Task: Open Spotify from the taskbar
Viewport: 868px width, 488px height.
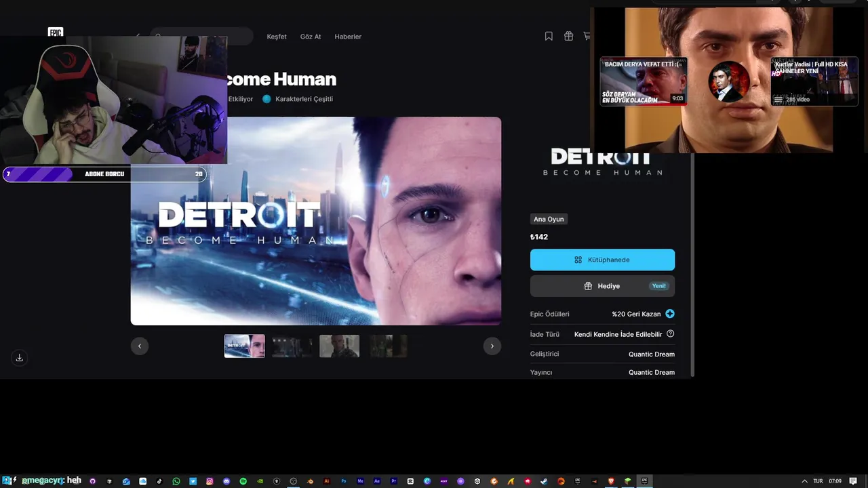Action: pos(243,481)
